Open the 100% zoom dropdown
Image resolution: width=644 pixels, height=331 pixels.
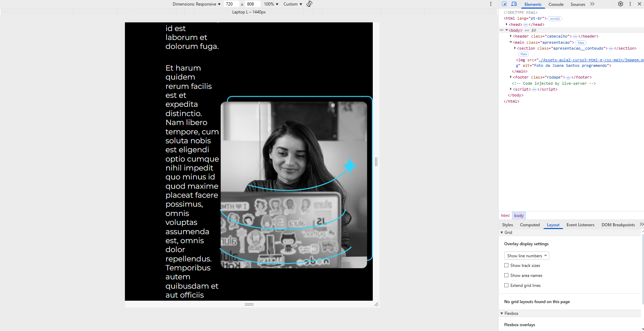271,4
